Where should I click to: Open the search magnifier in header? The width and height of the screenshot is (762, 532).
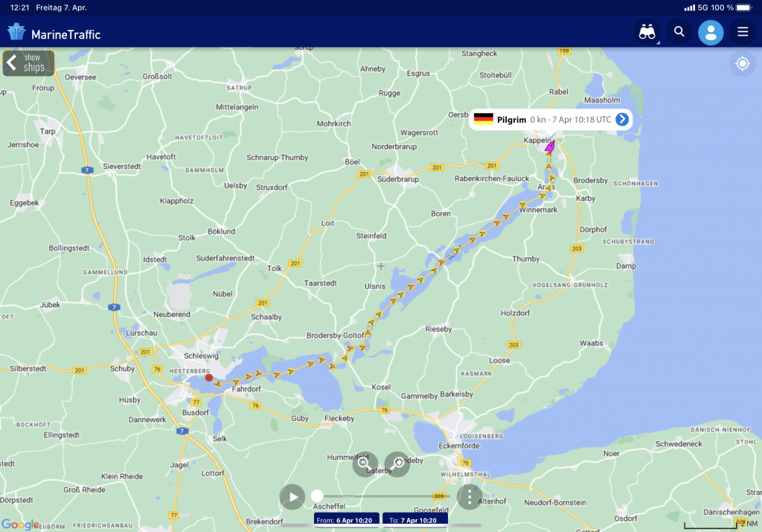(679, 32)
